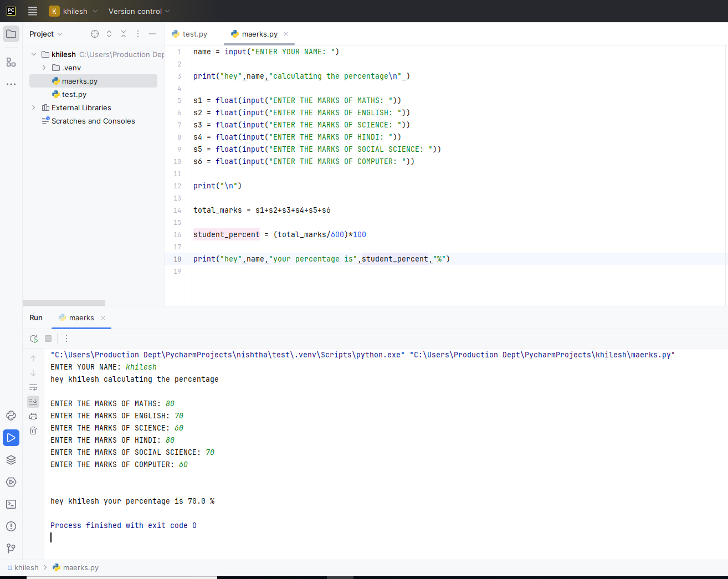Screen dimensions: 728x579
Task: Click maerks.py breadcrumb in status bar
Action: pyautogui.click(x=75, y=567)
